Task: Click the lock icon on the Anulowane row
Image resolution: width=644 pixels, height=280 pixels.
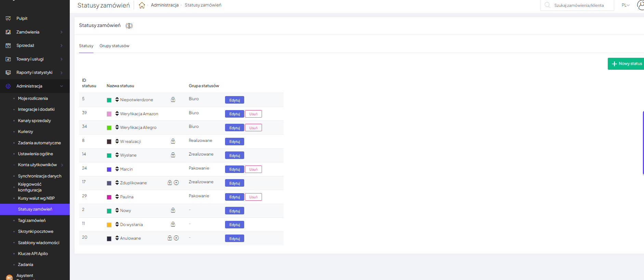Action: [x=170, y=238]
